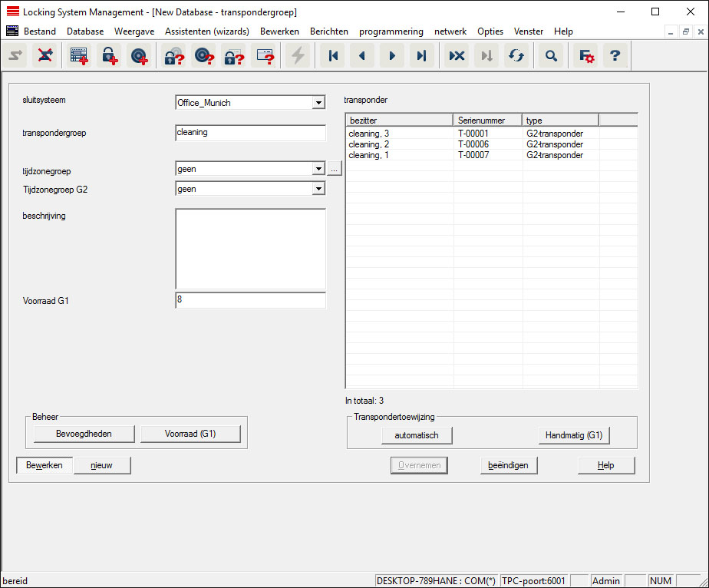Open the programmering menu
This screenshot has width=709, height=588.
(x=391, y=31)
